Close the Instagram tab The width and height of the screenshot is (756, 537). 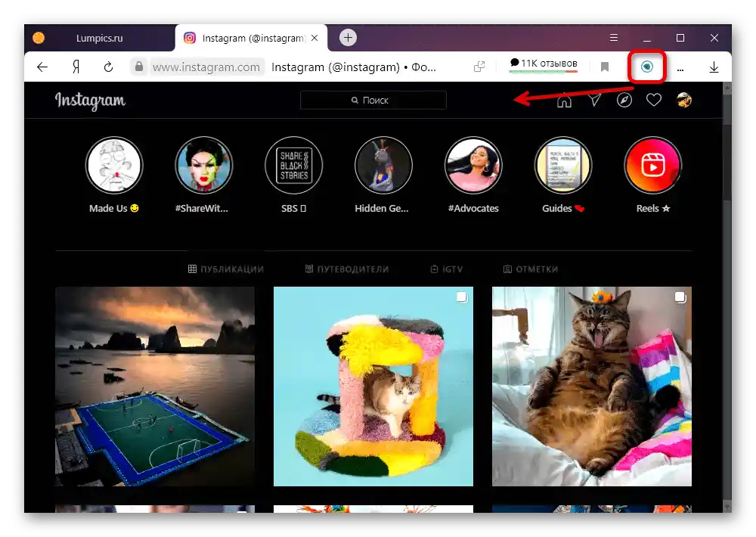pos(314,38)
